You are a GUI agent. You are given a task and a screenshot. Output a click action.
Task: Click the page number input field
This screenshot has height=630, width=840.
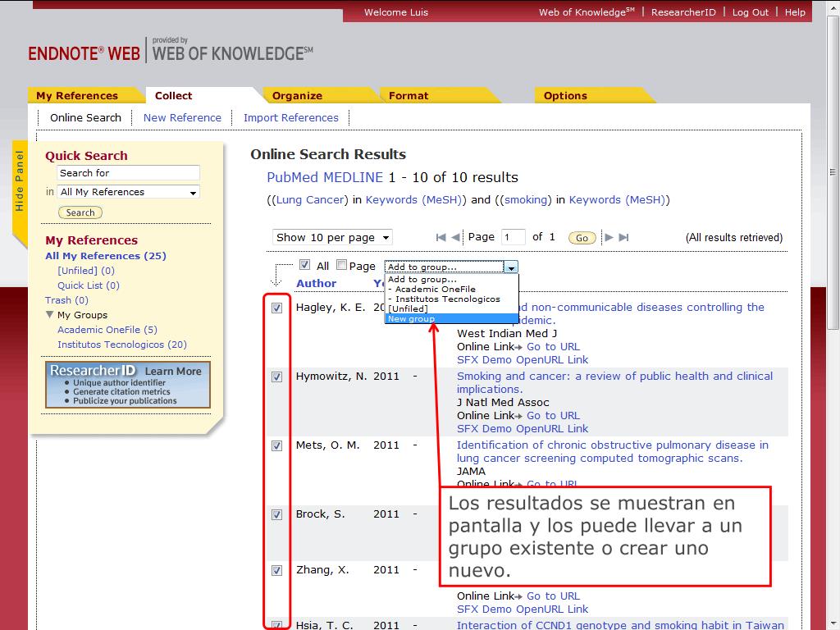coord(513,237)
